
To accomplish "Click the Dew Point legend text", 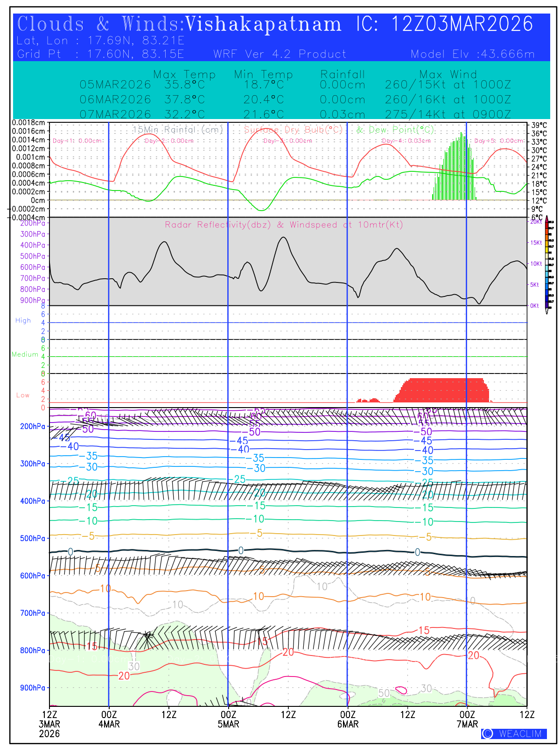I will pyautogui.click(x=395, y=130).
